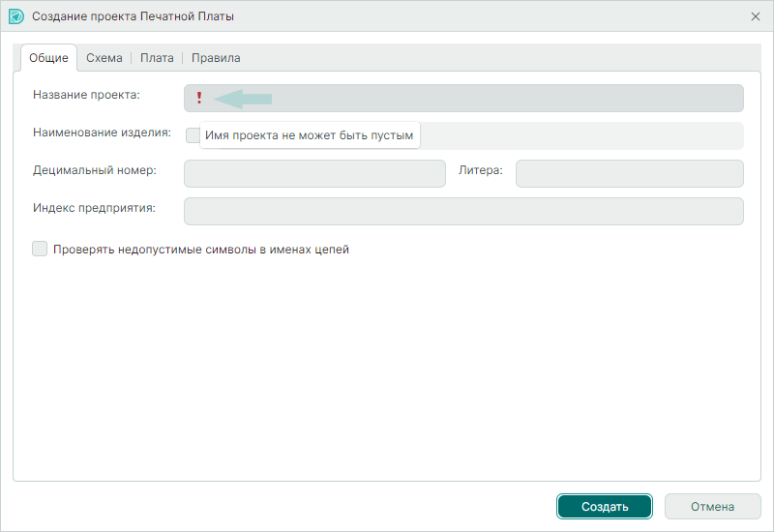Switch to the Схема tab

pos(104,58)
